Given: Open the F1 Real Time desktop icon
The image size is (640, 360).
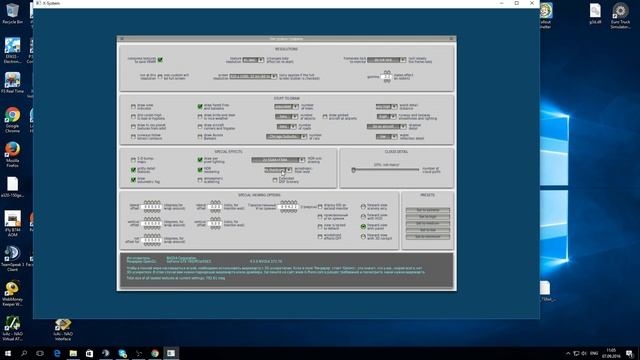Looking at the screenshot, I should 12,83.
